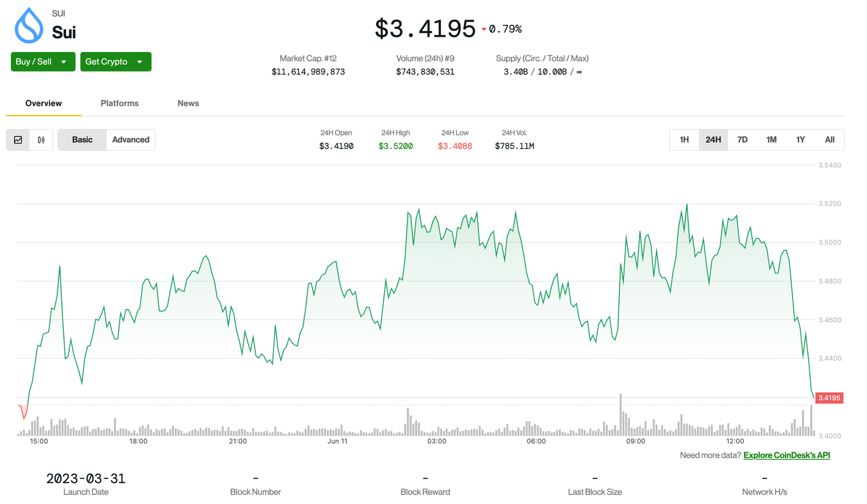Viewport: 867px width, 504px height.
Task: Switch to Advanced chart mode
Action: click(131, 140)
